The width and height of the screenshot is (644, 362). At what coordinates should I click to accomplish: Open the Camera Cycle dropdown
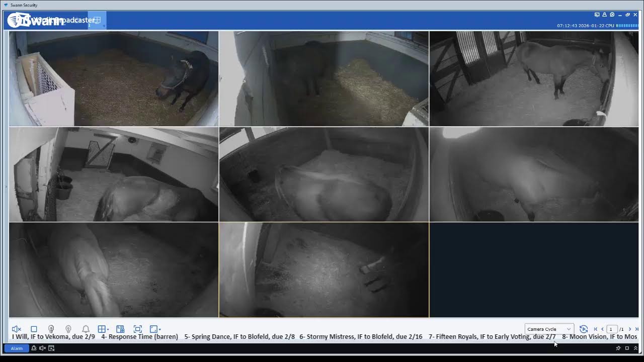pyautogui.click(x=549, y=329)
